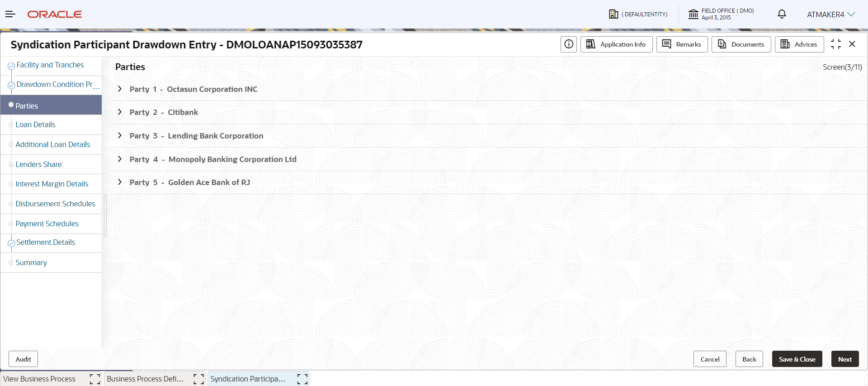Click the Advices document icon
The image size is (868, 386).
(x=785, y=44)
